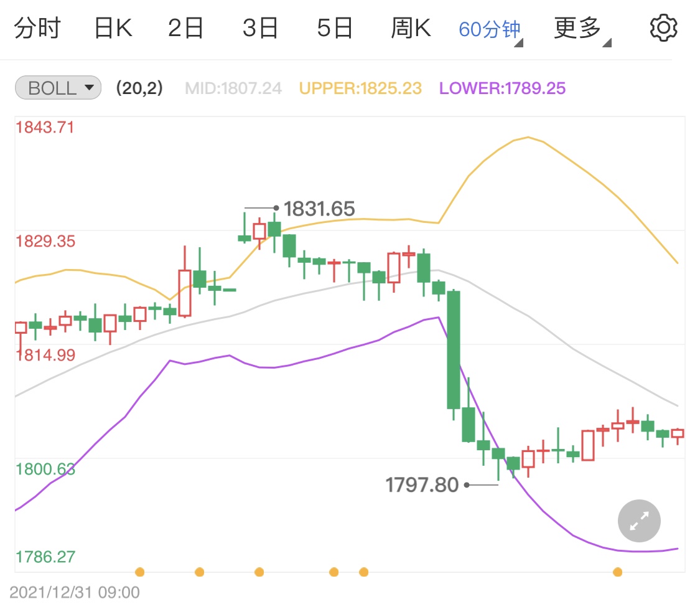Click the 1831.65 high price label

point(319,209)
